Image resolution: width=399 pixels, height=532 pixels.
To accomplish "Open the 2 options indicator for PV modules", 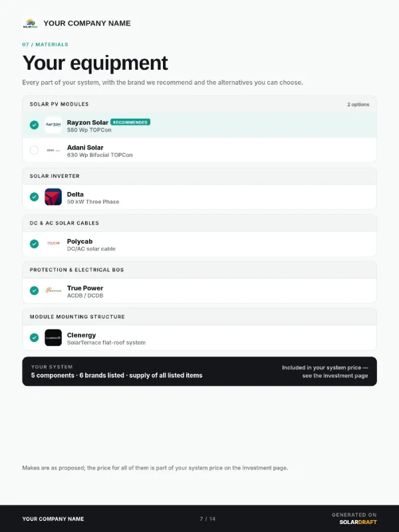I will point(358,104).
